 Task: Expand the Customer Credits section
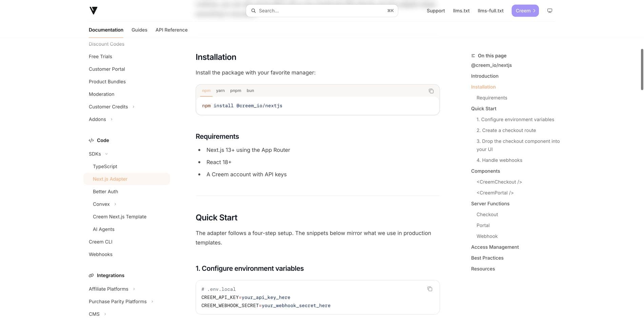[x=134, y=107]
